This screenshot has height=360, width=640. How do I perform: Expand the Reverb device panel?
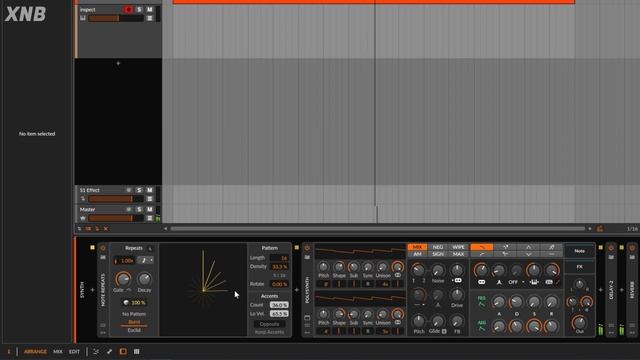pos(632,333)
